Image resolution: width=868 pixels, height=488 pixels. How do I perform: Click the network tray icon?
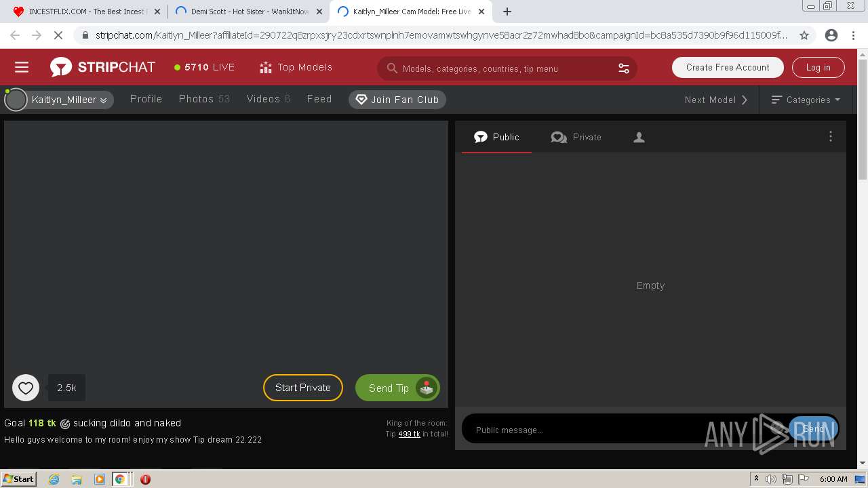[787, 479]
